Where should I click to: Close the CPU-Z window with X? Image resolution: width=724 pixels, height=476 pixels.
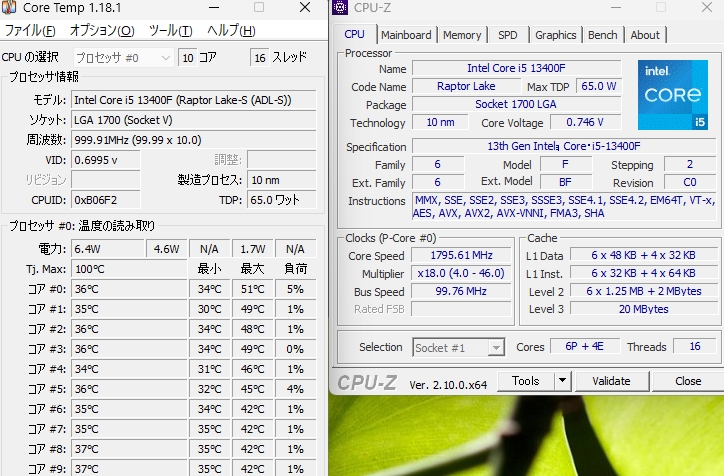click(x=707, y=7)
